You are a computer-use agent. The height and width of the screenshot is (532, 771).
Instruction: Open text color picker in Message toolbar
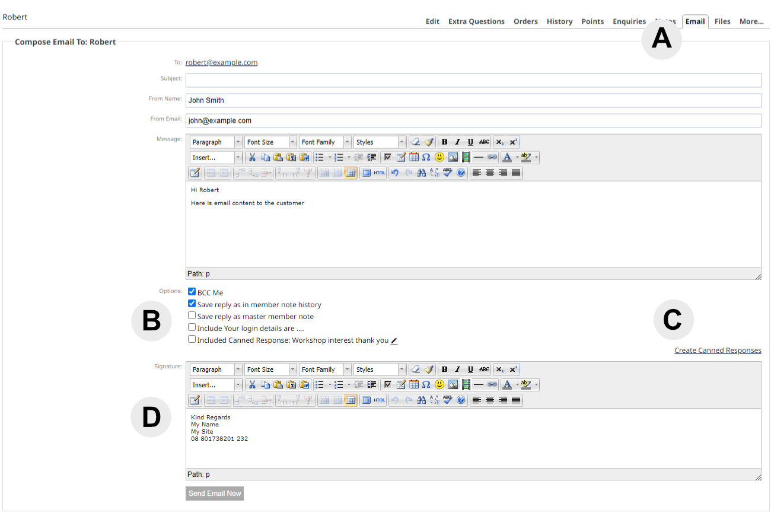[x=506, y=158]
